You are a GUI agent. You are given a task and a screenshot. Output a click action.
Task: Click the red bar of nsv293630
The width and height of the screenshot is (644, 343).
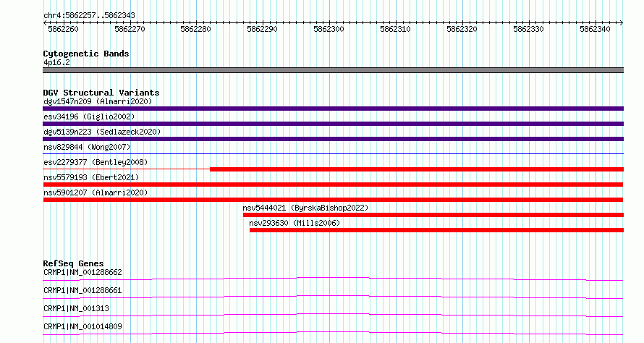(436, 230)
